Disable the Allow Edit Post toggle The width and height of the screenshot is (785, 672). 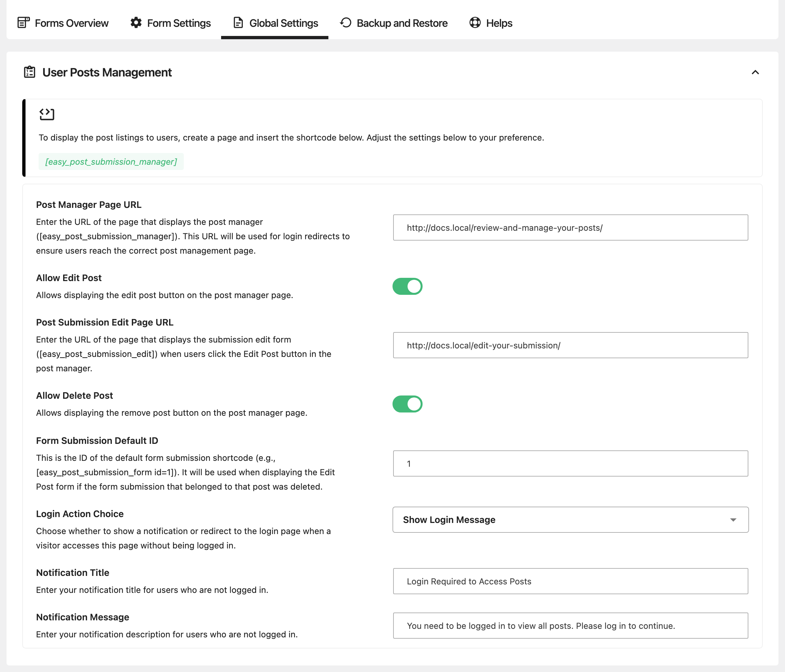point(407,286)
